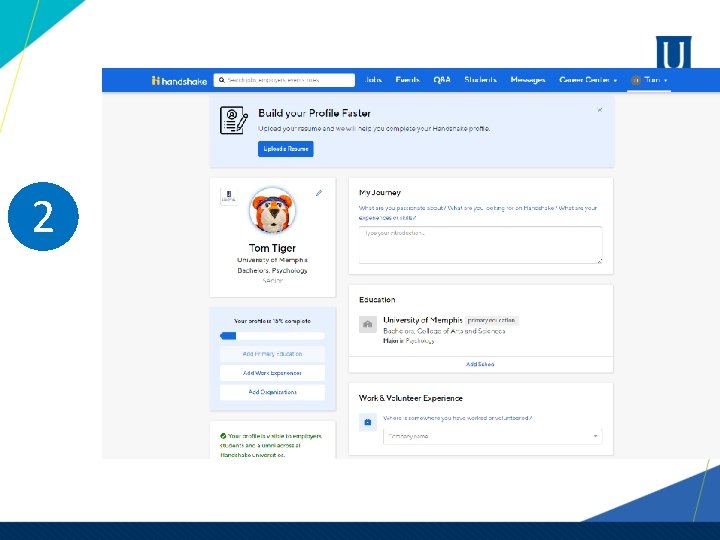
Task: Open the Events menu item
Action: pos(407,80)
